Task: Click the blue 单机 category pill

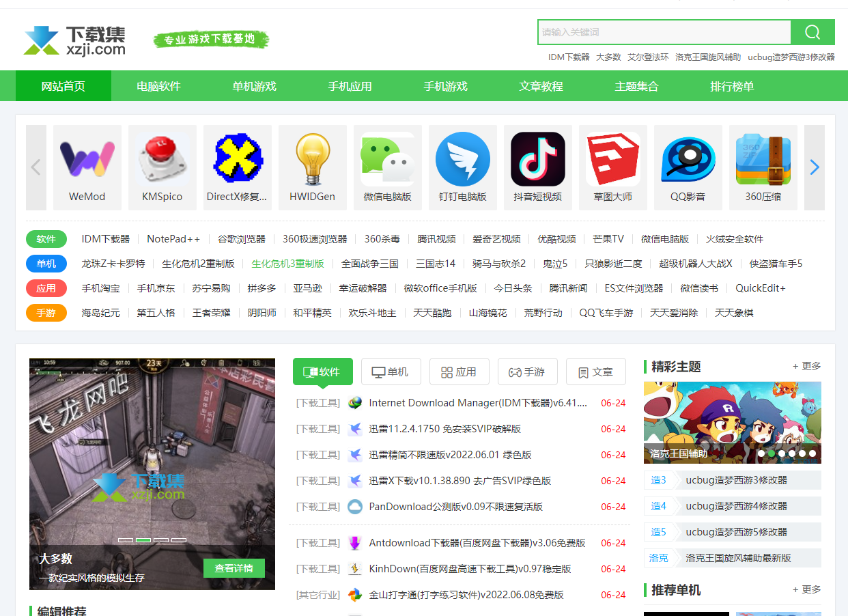Action: point(46,264)
